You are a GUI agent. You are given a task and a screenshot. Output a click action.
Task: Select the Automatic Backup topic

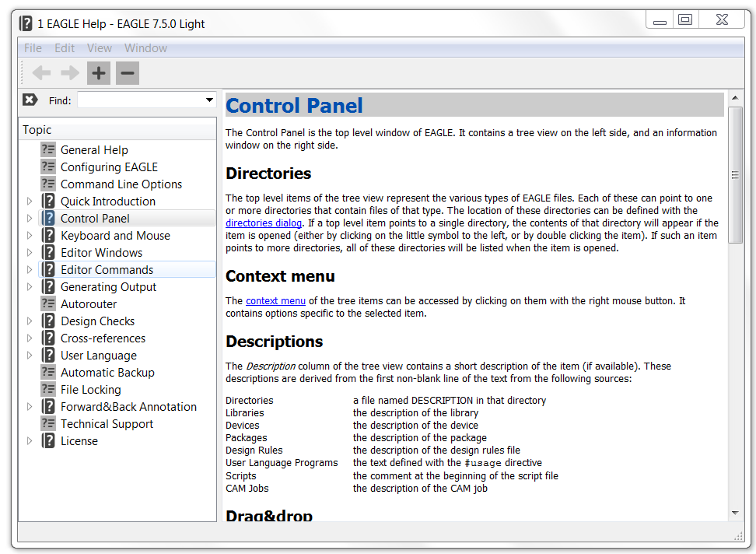pos(107,372)
